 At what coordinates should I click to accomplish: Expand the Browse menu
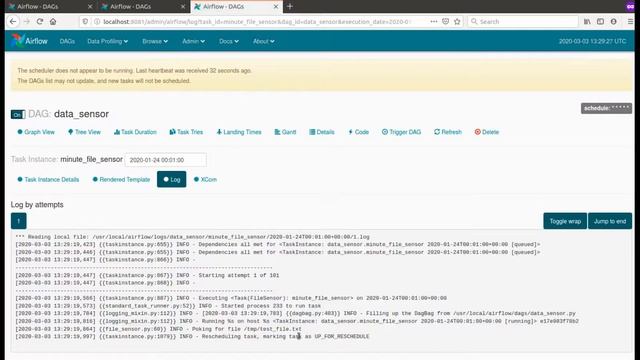(155, 41)
